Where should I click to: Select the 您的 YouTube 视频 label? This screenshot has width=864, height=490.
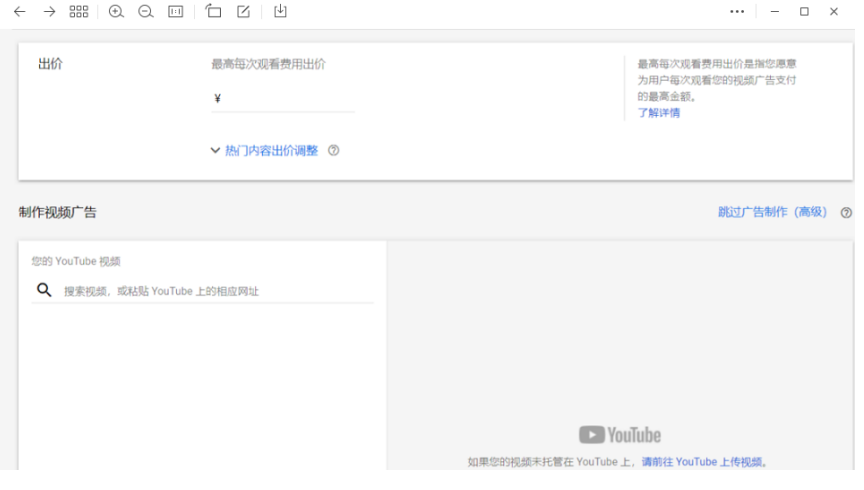[x=76, y=261]
